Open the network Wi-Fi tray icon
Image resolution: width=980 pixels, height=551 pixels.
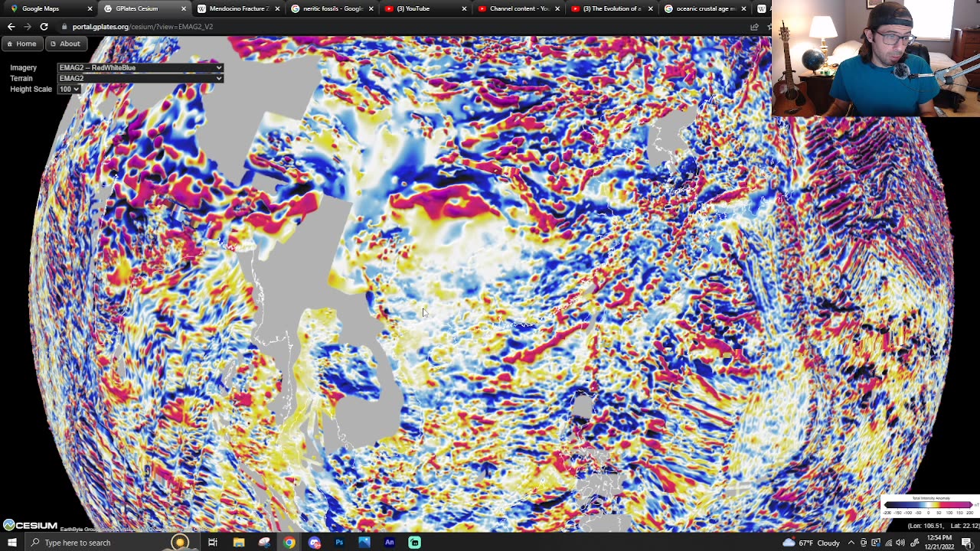click(x=888, y=543)
